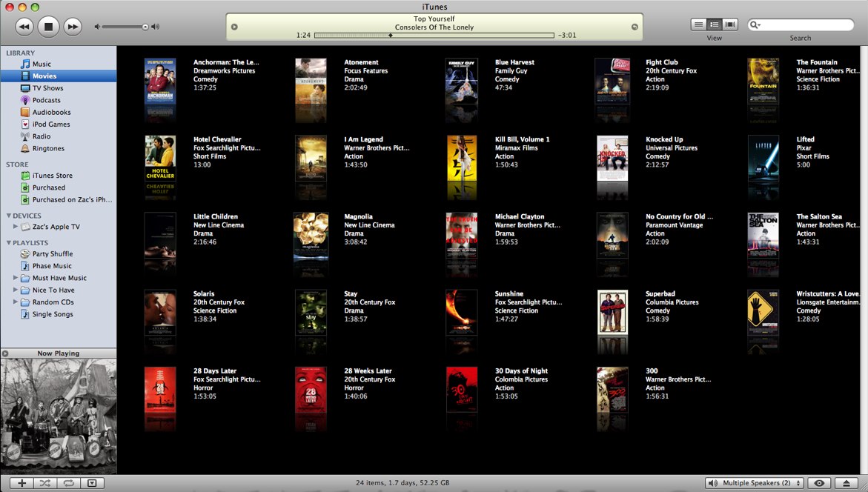The height and width of the screenshot is (492, 868).
Task: Click left arrow in the track display
Action: (x=234, y=27)
